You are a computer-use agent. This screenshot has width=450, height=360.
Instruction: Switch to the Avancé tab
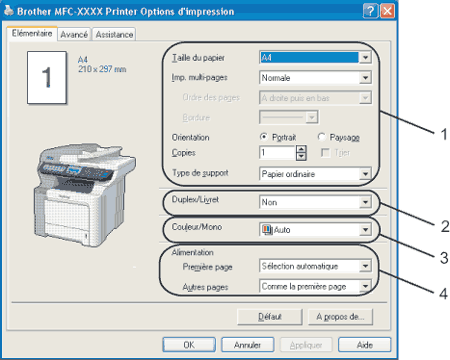tap(74, 34)
